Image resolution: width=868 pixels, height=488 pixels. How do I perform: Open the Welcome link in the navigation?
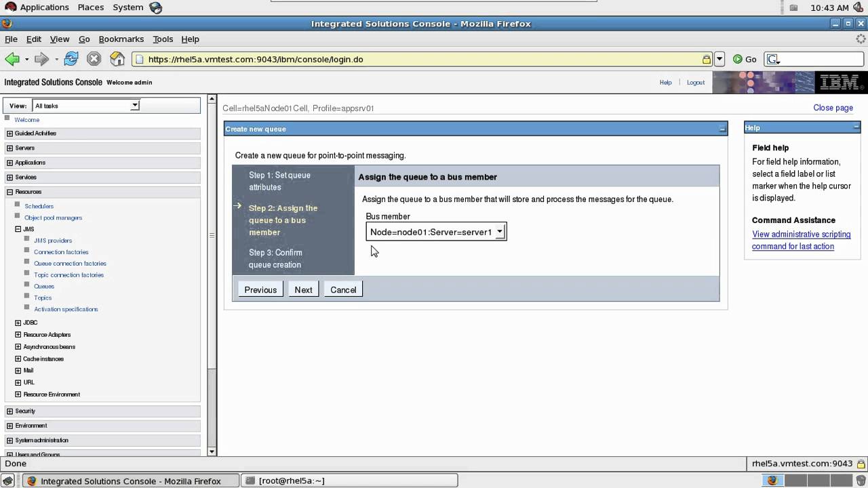pos(27,120)
